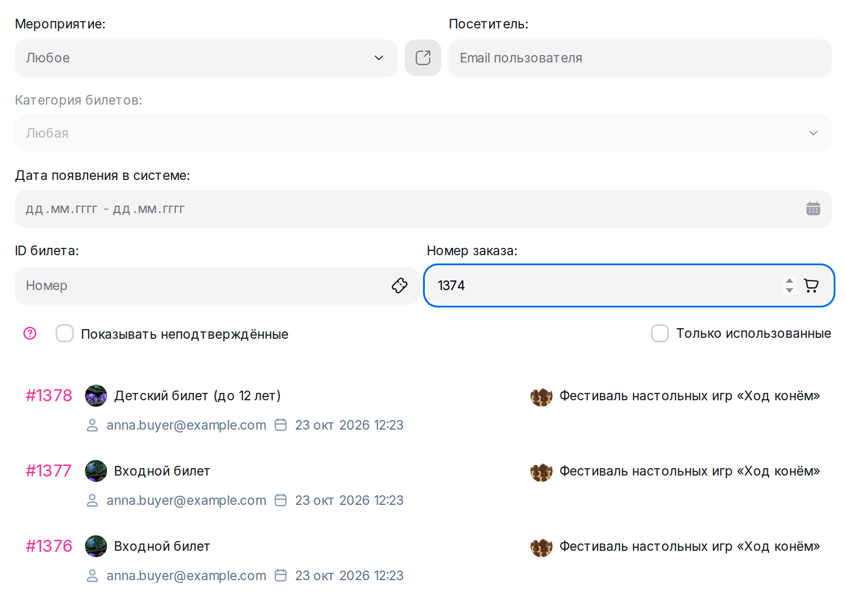The image size is (846, 616).
Task: Click Детский билет (до 12 лет) title
Action: (197, 396)
